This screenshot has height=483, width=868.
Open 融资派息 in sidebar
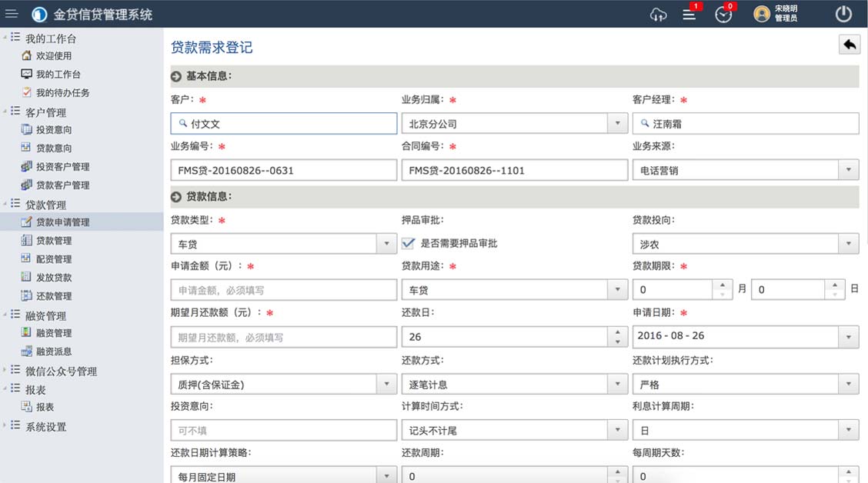pos(54,351)
